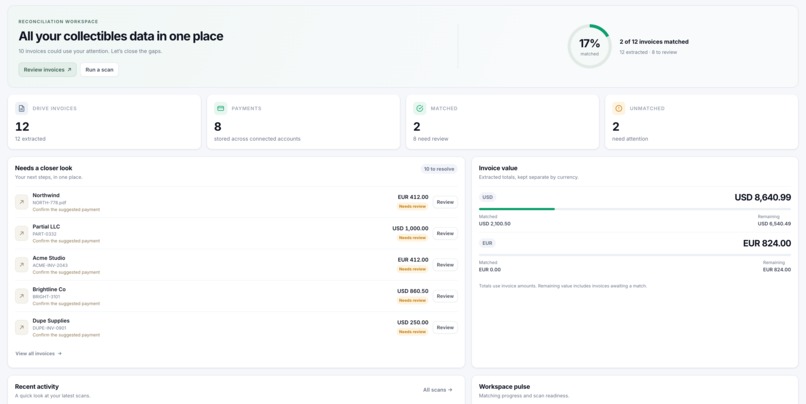The height and width of the screenshot is (404, 806).
Task: Click the Unmatched alert icon
Action: coord(618,108)
